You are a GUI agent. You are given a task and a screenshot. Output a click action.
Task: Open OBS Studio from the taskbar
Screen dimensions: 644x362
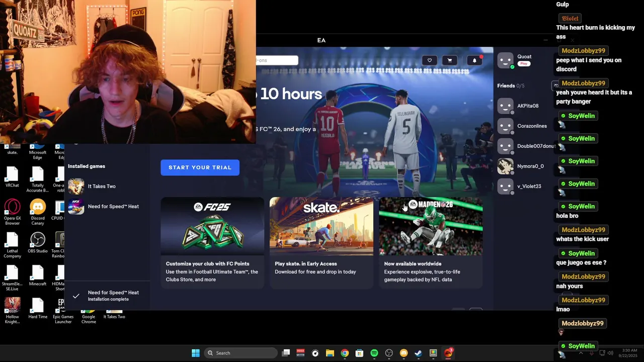click(x=389, y=353)
